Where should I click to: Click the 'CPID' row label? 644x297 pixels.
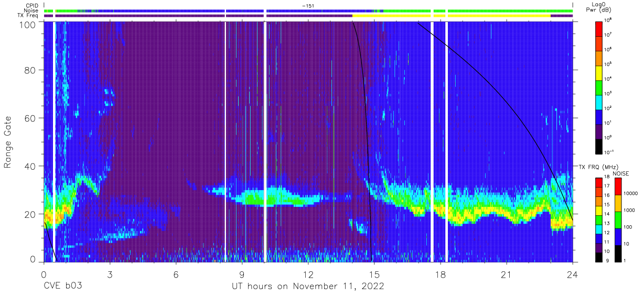[32, 5]
